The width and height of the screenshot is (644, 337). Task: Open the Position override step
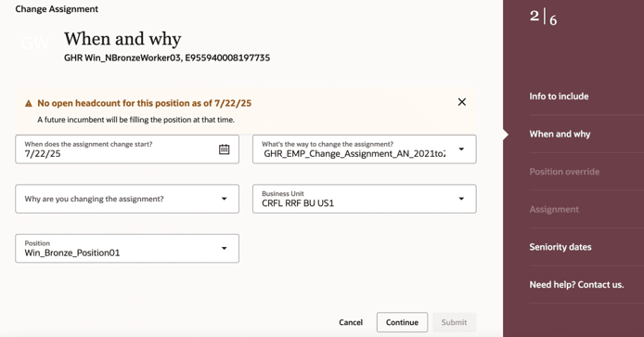tap(564, 172)
